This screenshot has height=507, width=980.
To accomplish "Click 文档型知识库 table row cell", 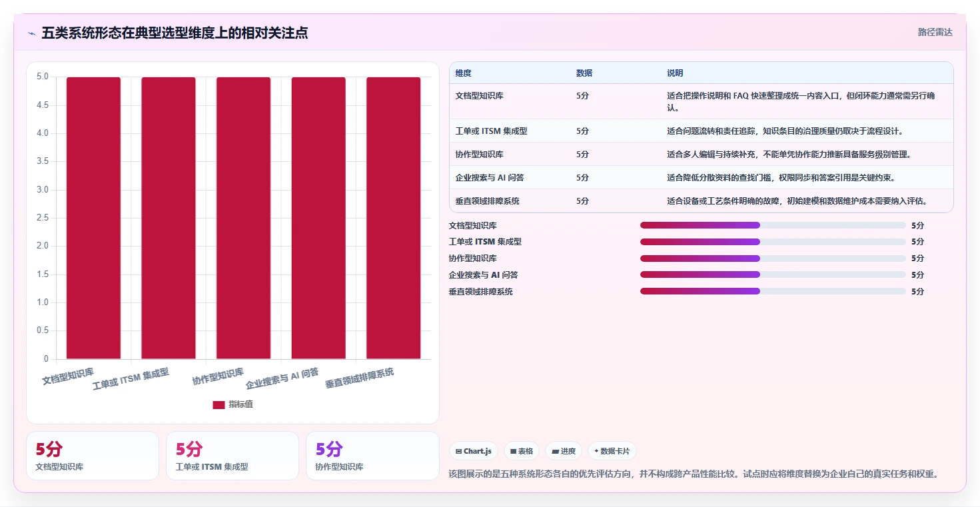I will (x=480, y=96).
